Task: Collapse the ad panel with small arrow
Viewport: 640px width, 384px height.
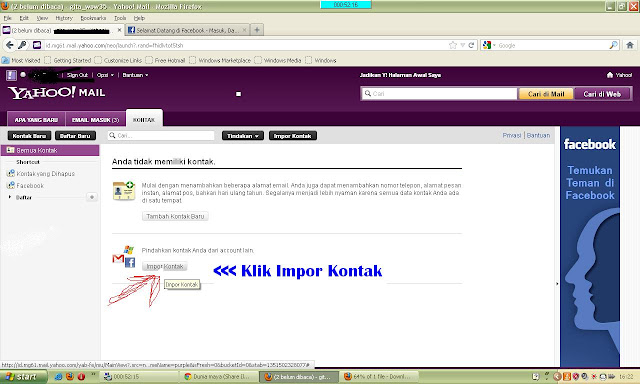Action: pos(557,283)
